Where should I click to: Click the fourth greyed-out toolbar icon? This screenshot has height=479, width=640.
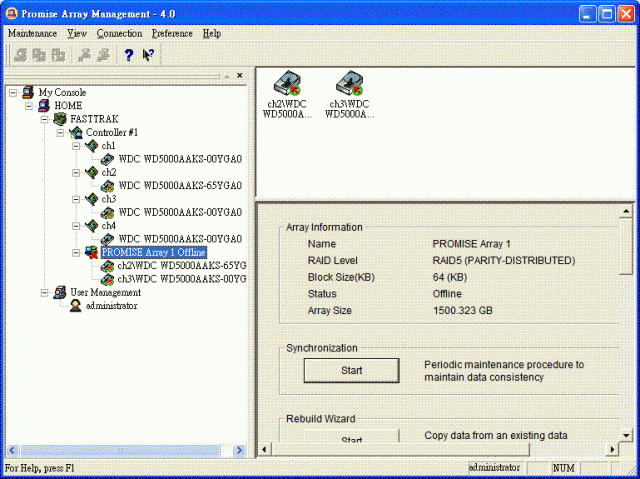pos(84,55)
